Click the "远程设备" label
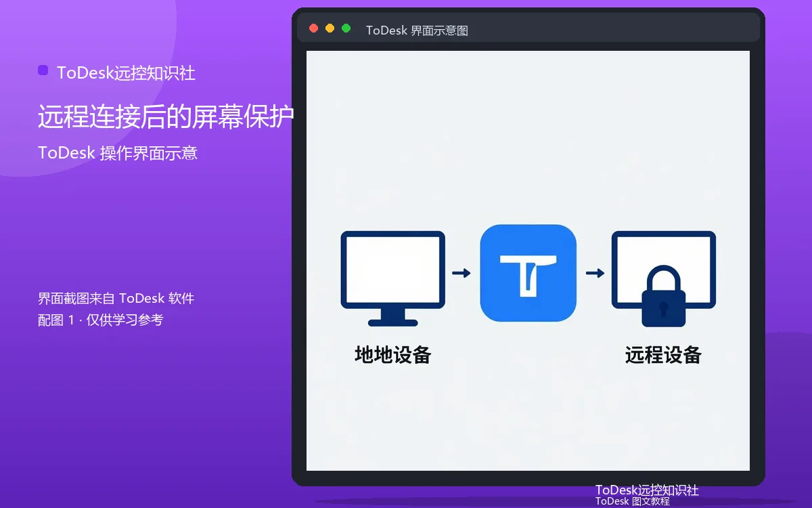The height and width of the screenshot is (508, 812). point(663,355)
